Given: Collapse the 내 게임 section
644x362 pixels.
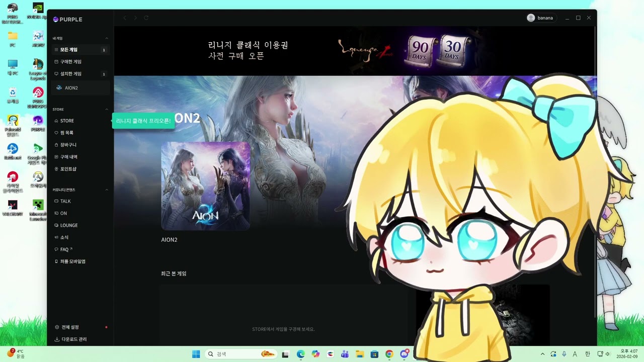Looking at the screenshot, I should [x=107, y=38].
